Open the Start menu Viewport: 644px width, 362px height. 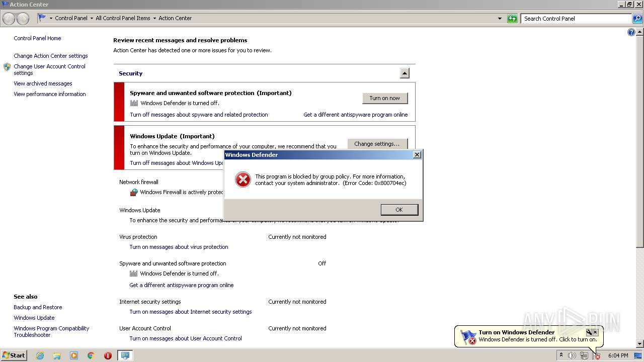14,355
